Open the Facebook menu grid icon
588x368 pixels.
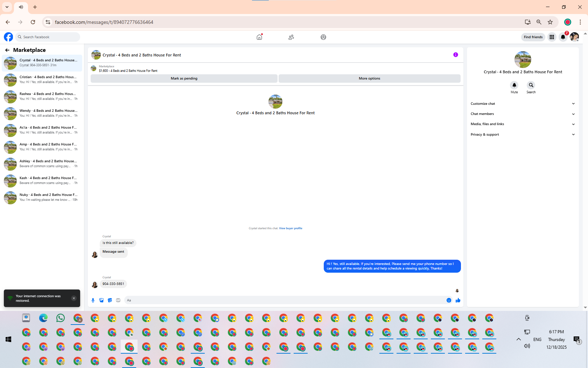552,37
